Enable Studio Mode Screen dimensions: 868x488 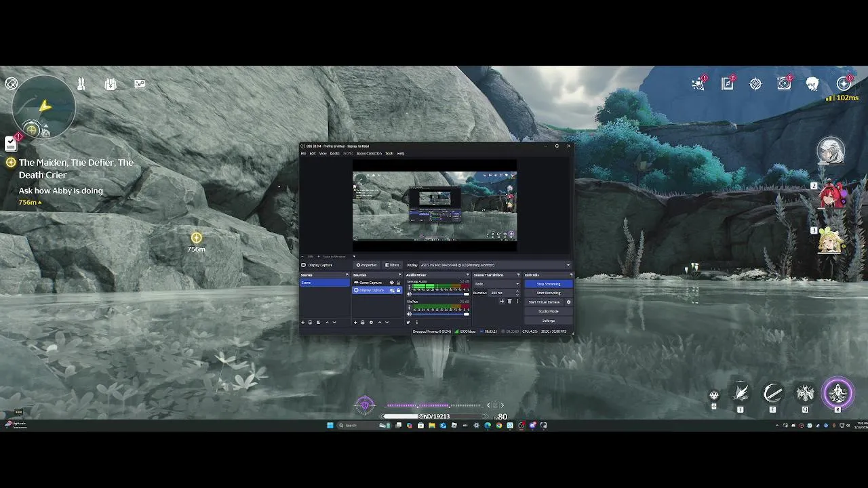549,311
